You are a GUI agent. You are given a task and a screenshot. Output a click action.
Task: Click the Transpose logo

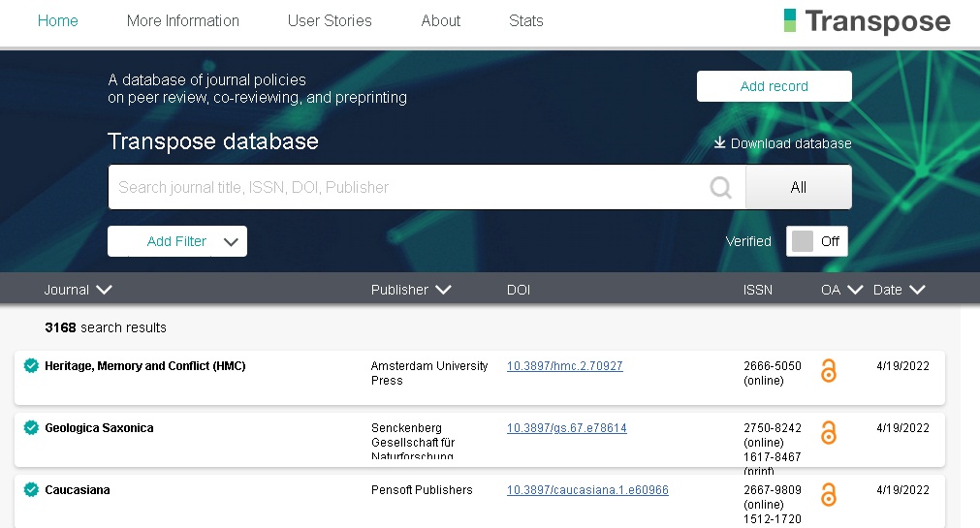867,21
